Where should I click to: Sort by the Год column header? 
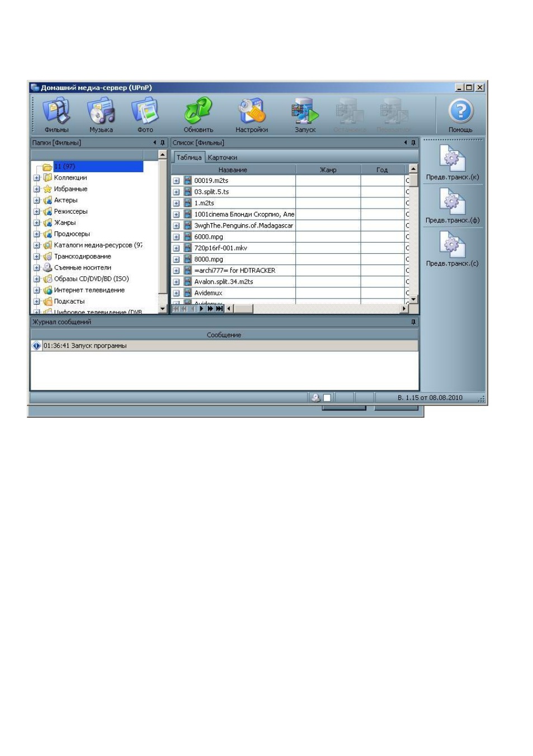click(x=382, y=169)
